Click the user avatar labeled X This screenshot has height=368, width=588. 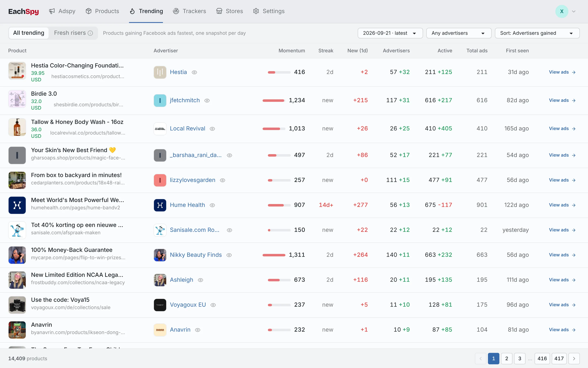click(x=561, y=11)
